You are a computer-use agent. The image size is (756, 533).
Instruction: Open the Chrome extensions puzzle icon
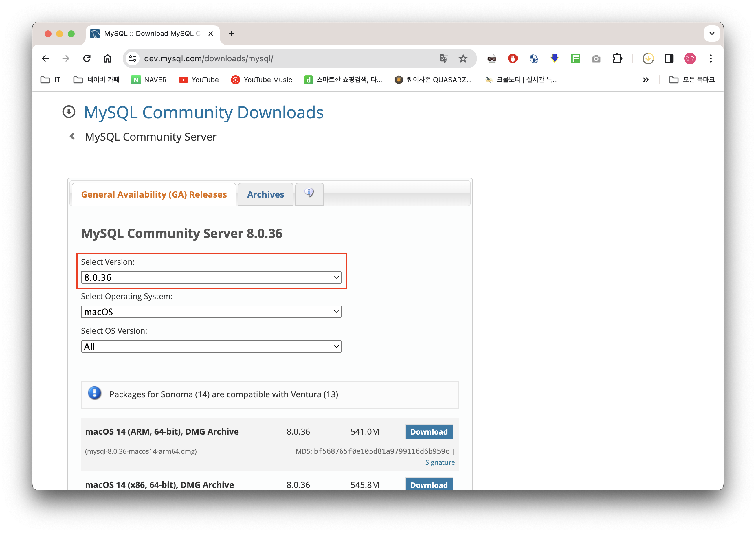[x=617, y=59]
